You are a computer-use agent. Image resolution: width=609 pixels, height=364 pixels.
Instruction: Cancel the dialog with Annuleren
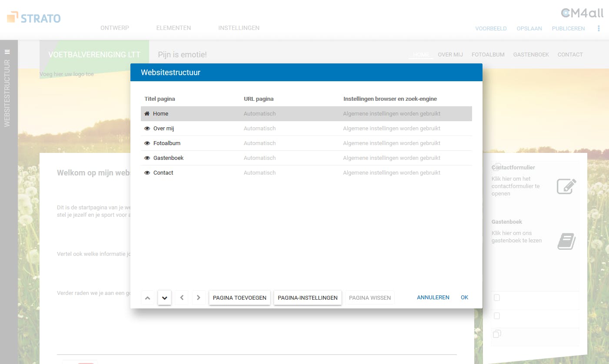433,298
